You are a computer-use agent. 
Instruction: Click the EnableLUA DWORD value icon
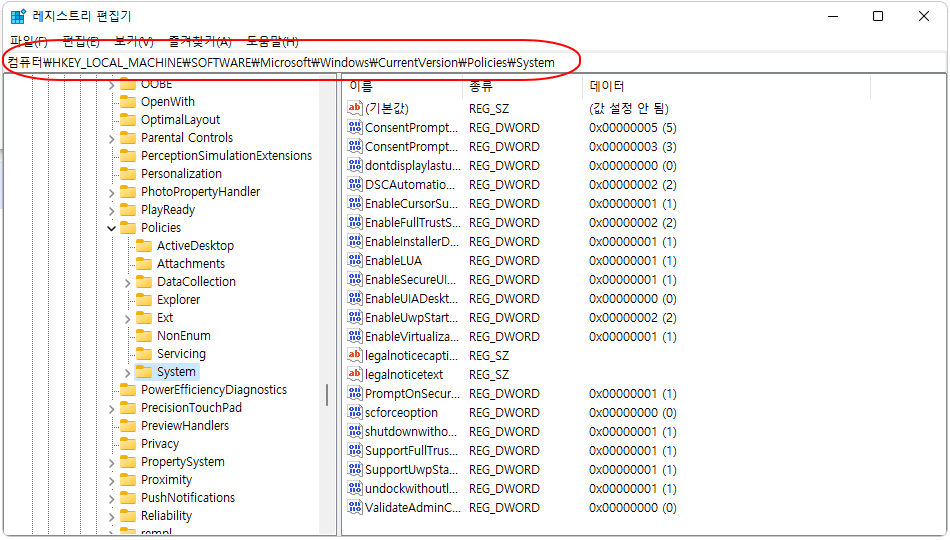pyautogui.click(x=355, y=260)
